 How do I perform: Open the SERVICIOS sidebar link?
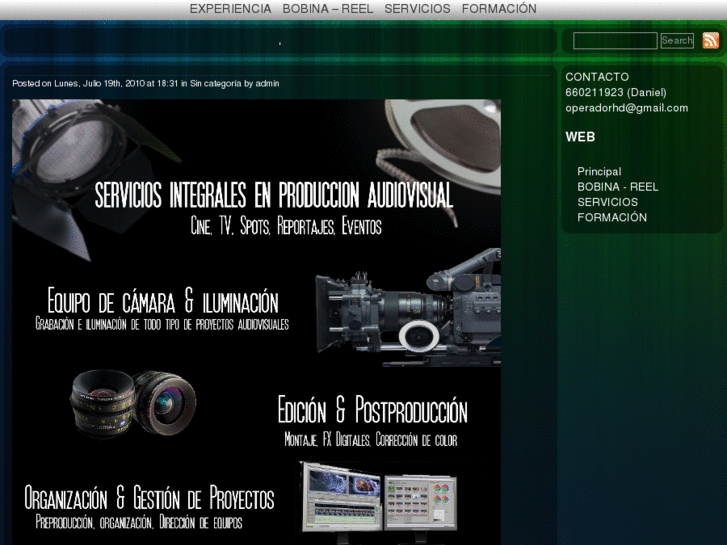(x=607, y=202)
